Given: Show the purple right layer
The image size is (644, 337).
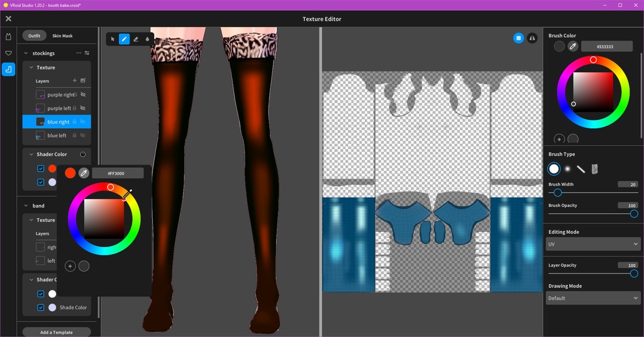Looking at the screenshot, I should pos(83,95).
